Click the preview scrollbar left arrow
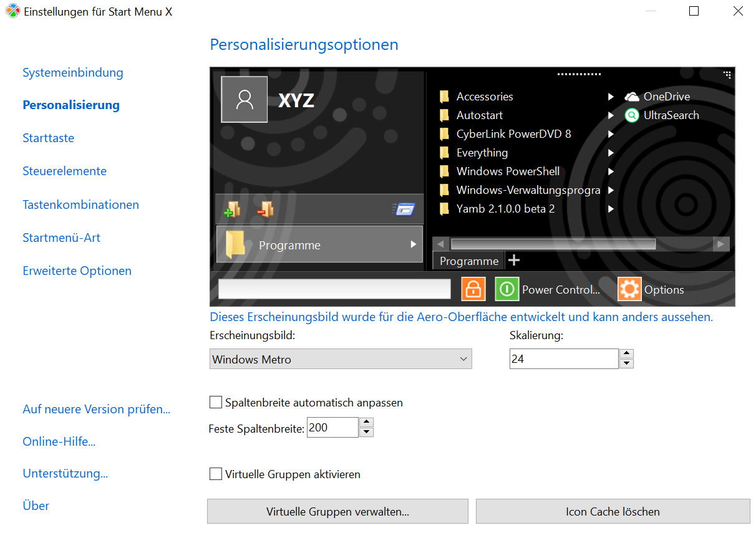Screen dimensions: 756x538 point(440,244)
